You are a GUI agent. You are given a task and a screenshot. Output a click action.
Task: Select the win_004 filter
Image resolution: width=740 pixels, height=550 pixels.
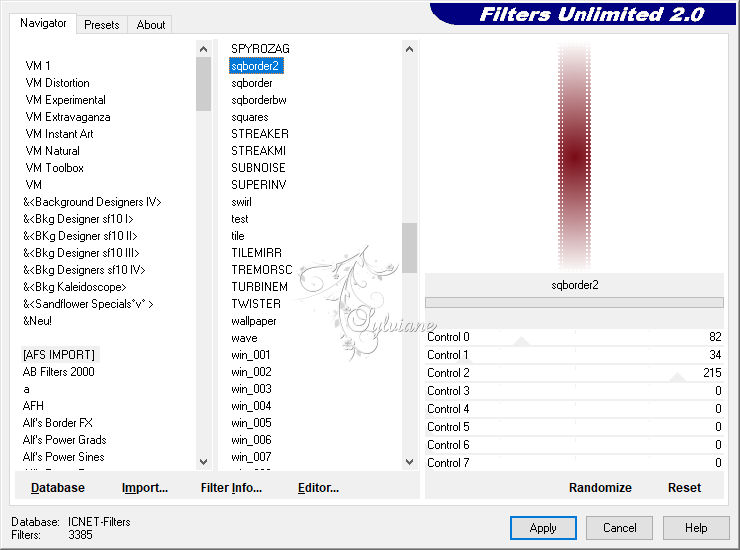[251, 406]
